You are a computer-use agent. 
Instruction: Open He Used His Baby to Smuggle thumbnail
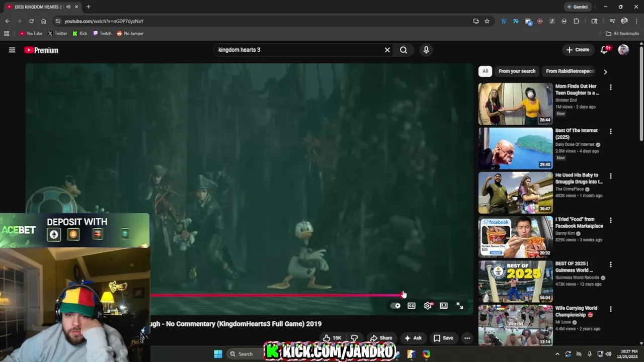(x=515, y=193)
